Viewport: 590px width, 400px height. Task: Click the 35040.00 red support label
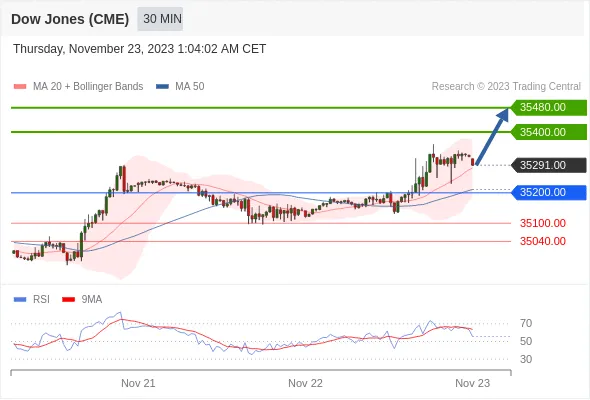(543, 241)
